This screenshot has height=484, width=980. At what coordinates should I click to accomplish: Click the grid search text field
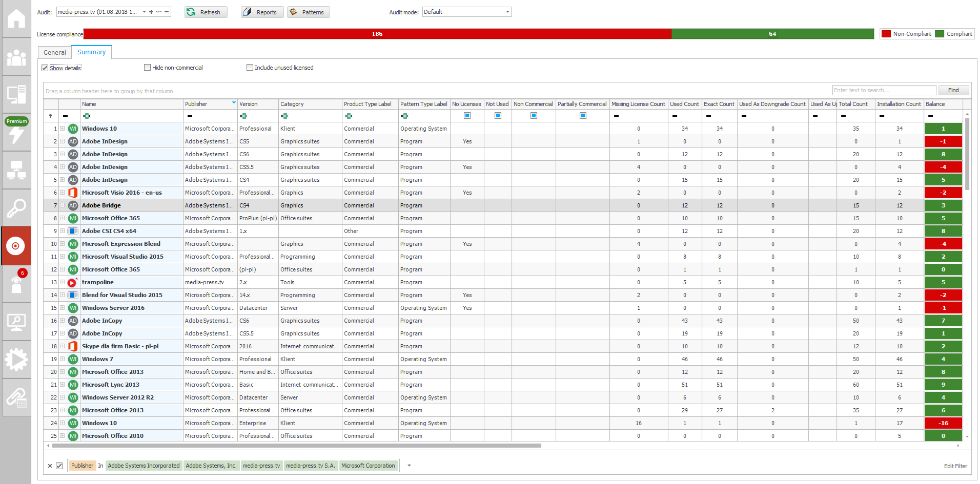coord(884,90)
